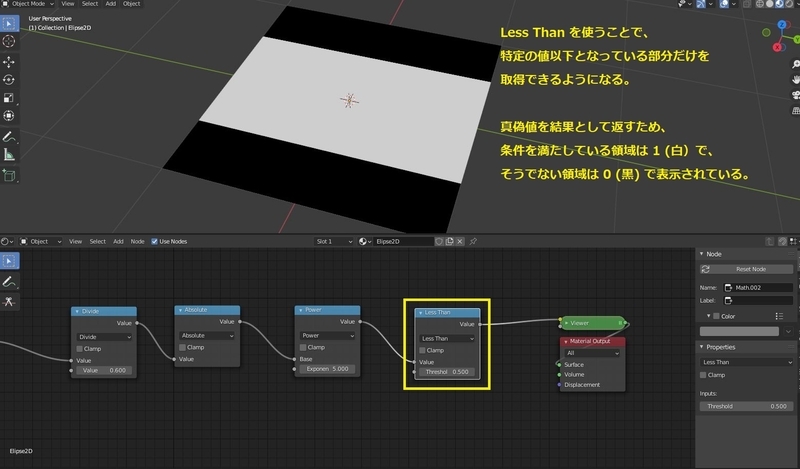Open the node editor Add menu
Viewport: 800px width, 469px height.
(118, 241)
